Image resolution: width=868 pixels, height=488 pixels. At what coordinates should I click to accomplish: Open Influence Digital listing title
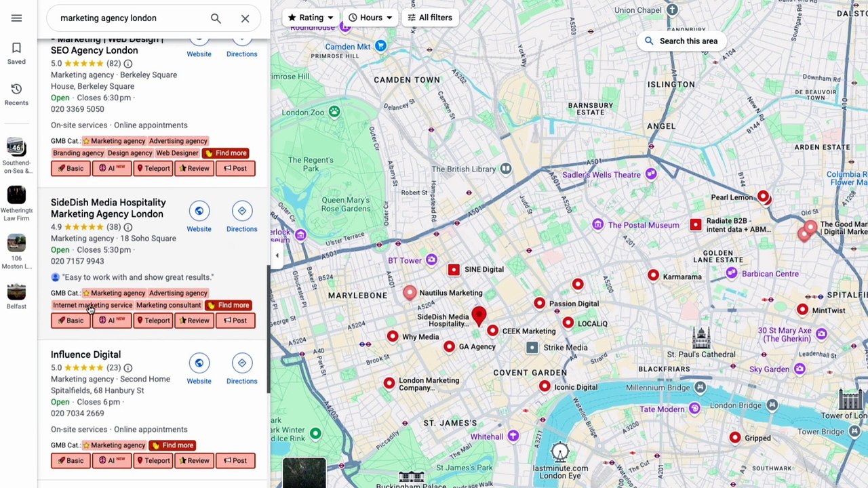(x=85, y=354)
